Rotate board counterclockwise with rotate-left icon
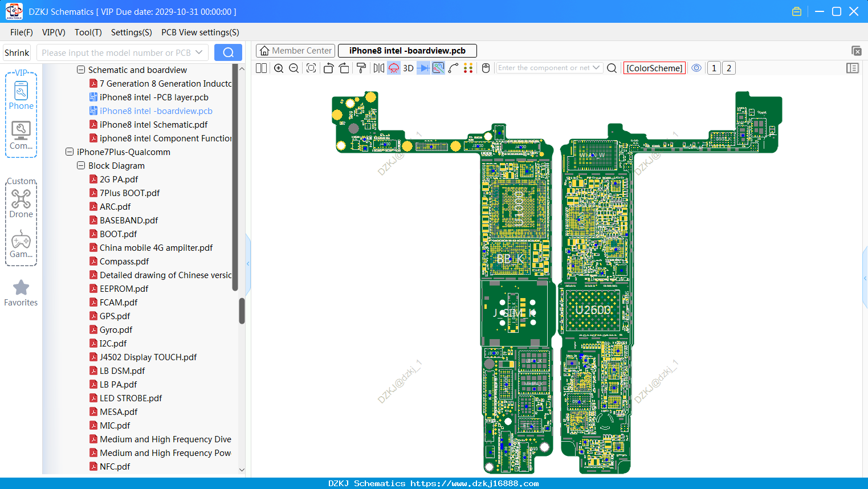Viewport: 868px width, 489px height. [x=328, y=68]
